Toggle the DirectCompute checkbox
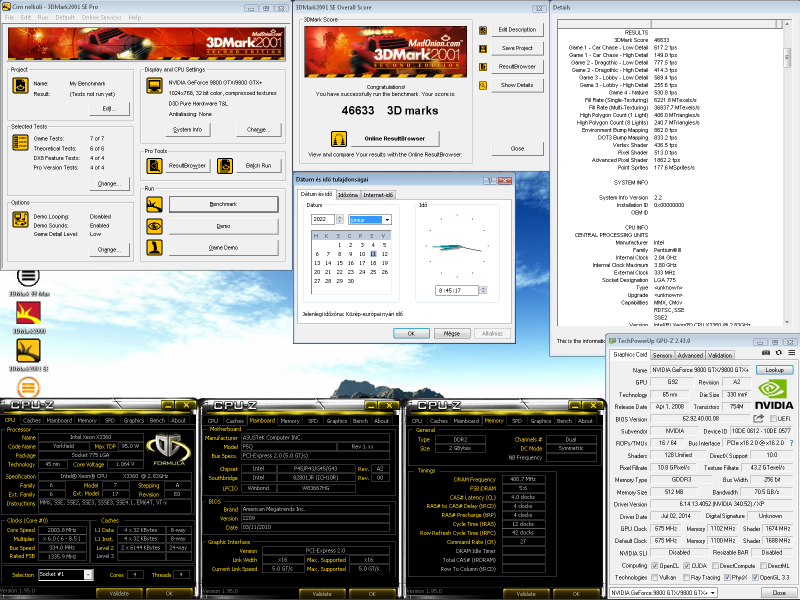This screenshot has width=800, height=600. 715,566
